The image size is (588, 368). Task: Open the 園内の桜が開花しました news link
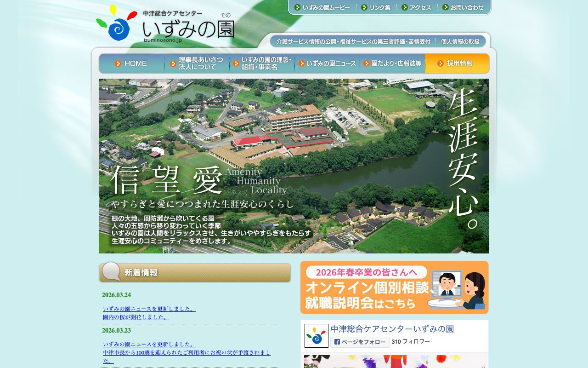(x=135, y=316)
